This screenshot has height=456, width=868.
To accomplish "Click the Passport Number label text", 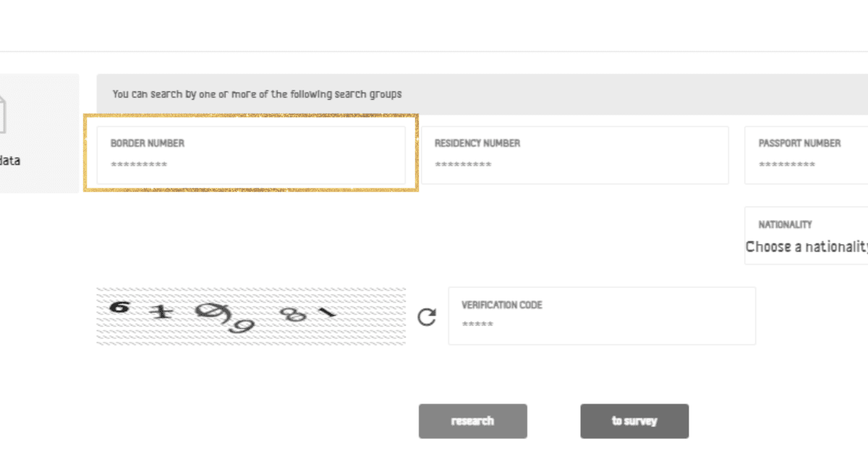I will point(800,143).
